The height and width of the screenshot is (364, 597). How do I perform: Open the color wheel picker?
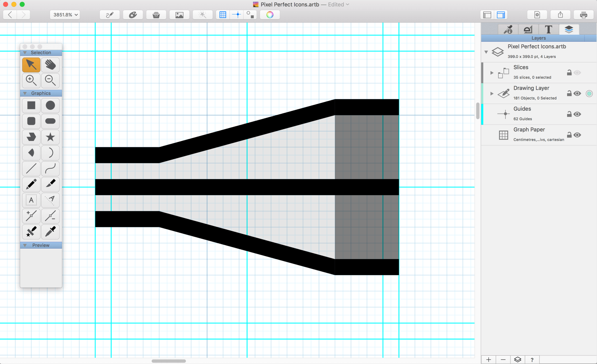pyautogui.click(x=270, y=15)
